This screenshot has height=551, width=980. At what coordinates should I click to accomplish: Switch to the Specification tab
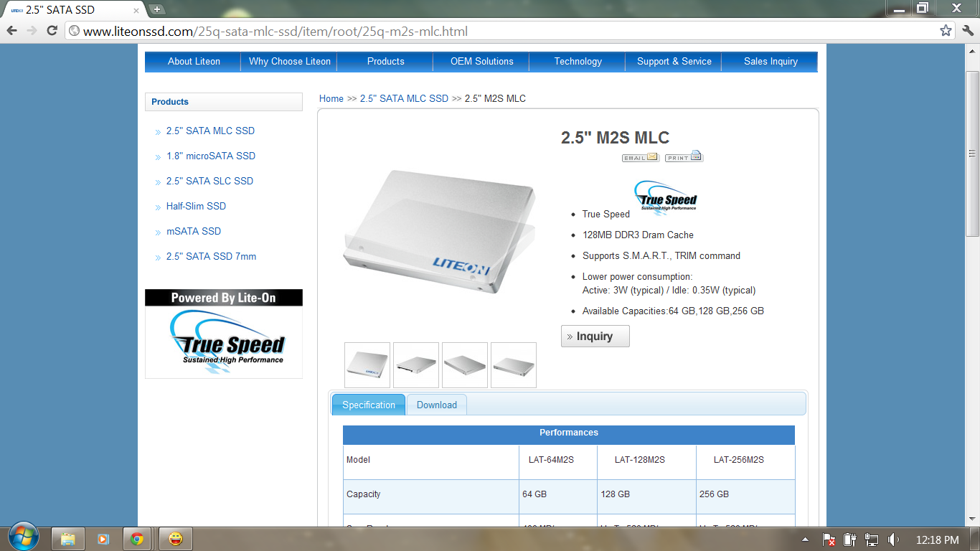pos(369,405)
